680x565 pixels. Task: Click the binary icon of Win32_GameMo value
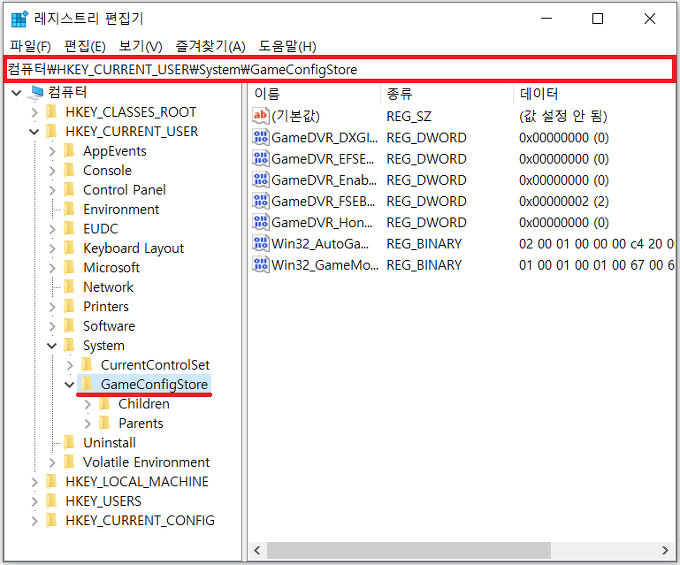coord(261,265)
